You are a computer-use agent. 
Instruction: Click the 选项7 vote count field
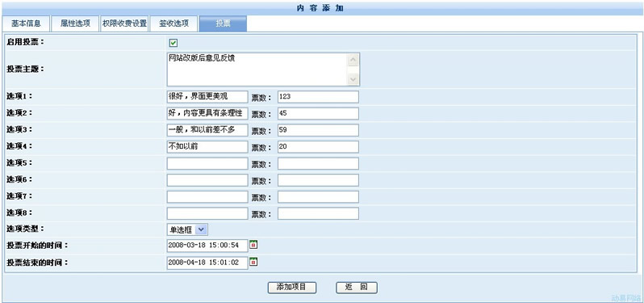(x=318, y=197)
